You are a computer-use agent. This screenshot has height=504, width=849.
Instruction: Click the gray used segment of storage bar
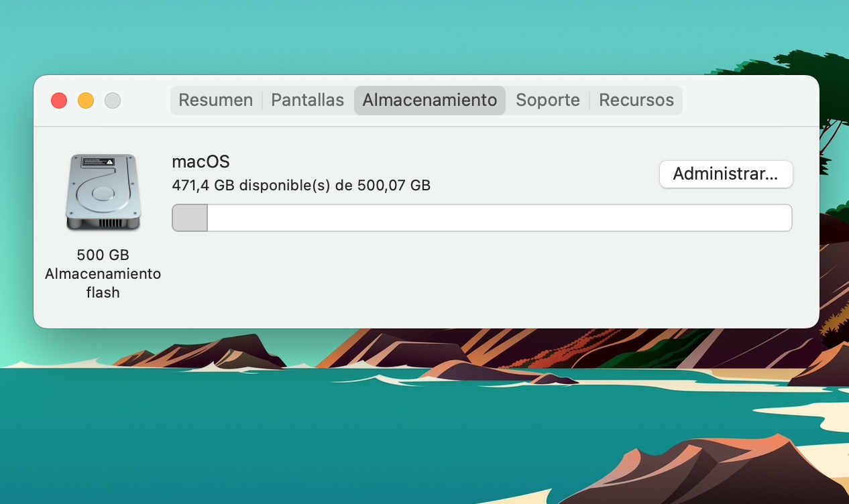click(190, 218)
